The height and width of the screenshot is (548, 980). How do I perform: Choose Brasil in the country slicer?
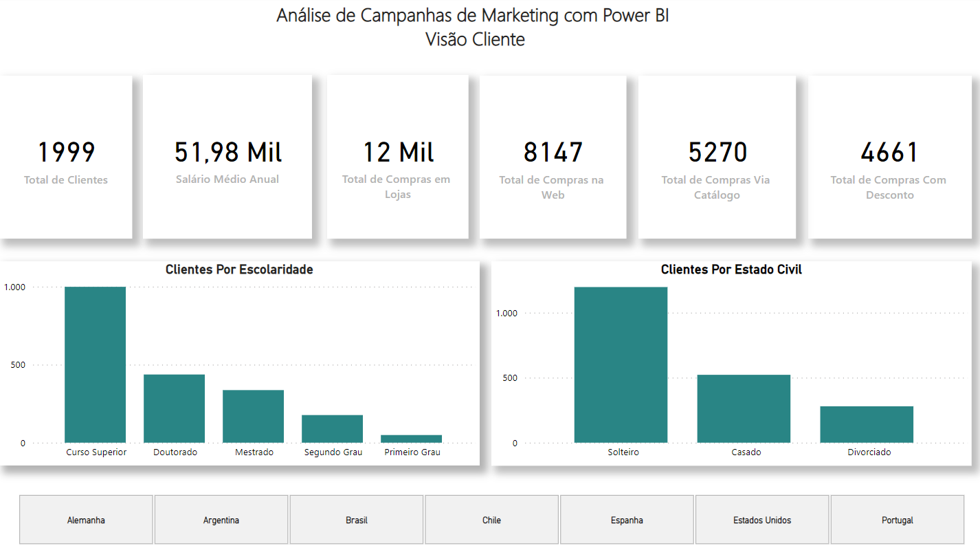pos(357,520)
